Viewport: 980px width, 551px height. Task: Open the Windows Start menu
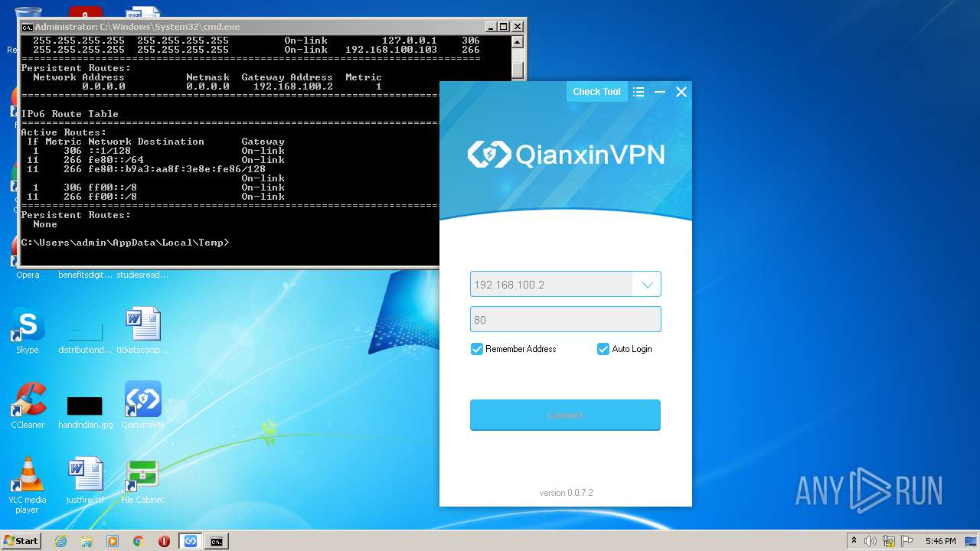21,541
